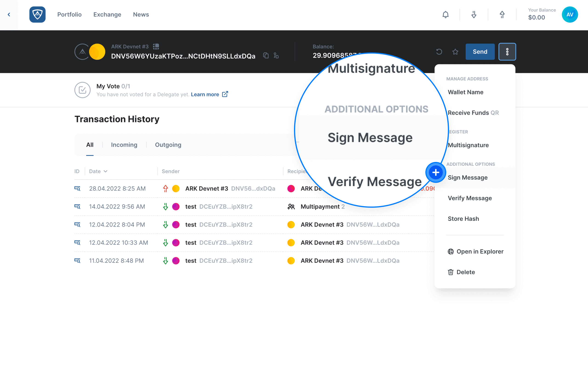Click the Your Balance $0.00 display
This screenshot has height=368, width=588.
(x=542, y=14)
